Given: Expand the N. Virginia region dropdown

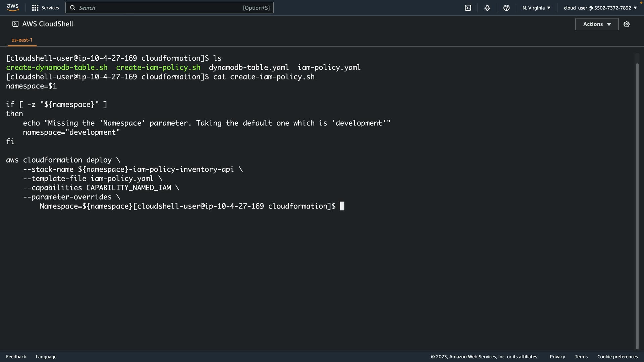Looking at the screenshot, I should click(x=536, y=8).
